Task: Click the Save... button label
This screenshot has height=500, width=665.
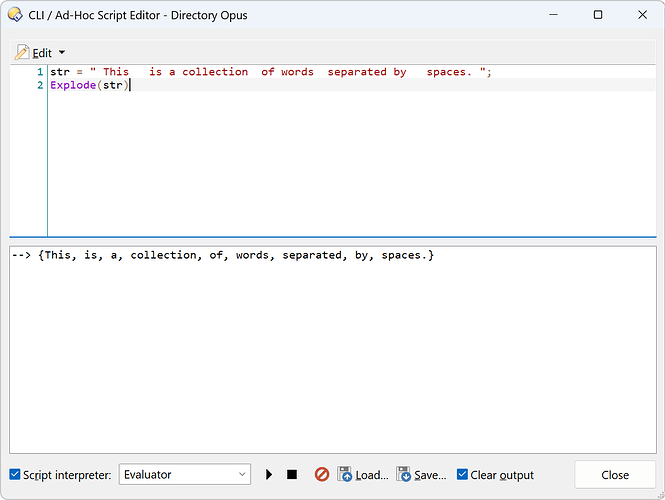Action: pos(430,475)
